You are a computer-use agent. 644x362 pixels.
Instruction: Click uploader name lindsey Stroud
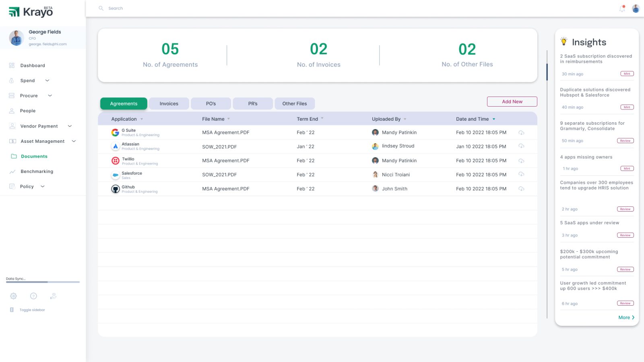tap(398, 146)
